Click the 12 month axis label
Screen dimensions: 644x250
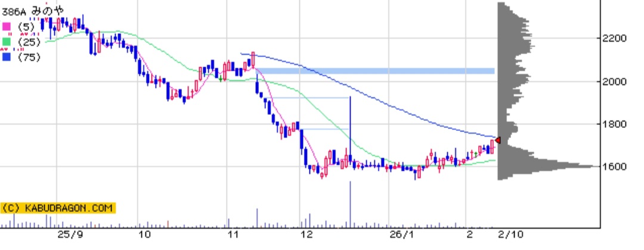[306, 235]
